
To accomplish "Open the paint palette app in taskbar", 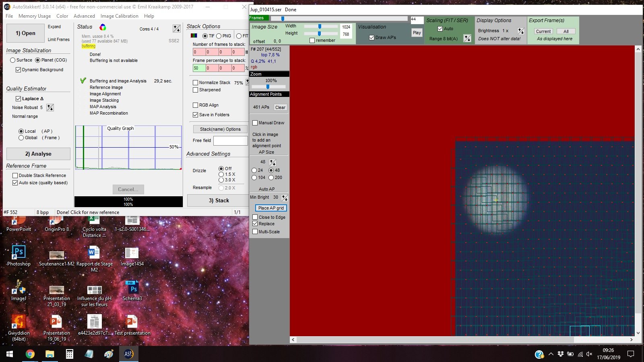I will (x=109, y=354).
